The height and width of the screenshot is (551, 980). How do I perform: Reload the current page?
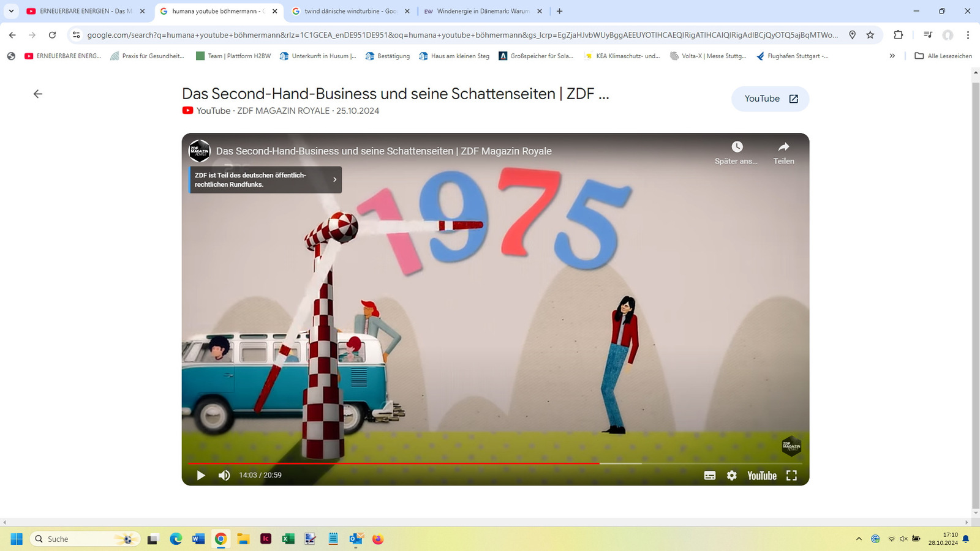[x=53, y=35]
